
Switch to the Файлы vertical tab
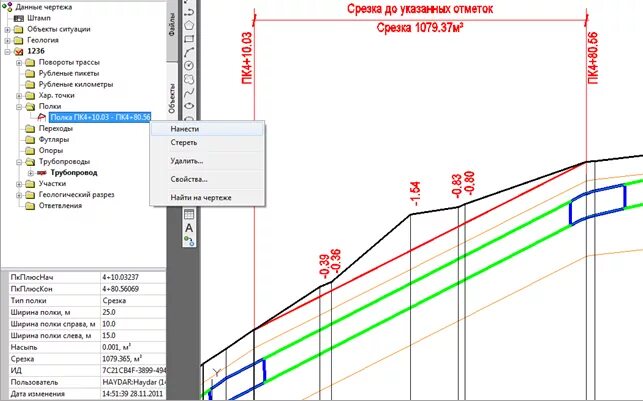point(172,25)
